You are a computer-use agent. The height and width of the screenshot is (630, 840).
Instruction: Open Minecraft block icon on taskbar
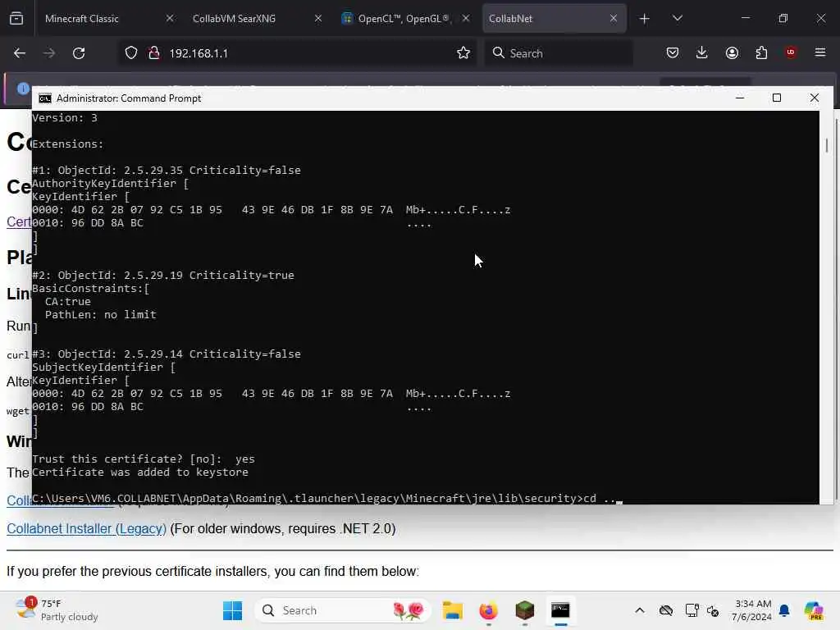tap(524, 610)
